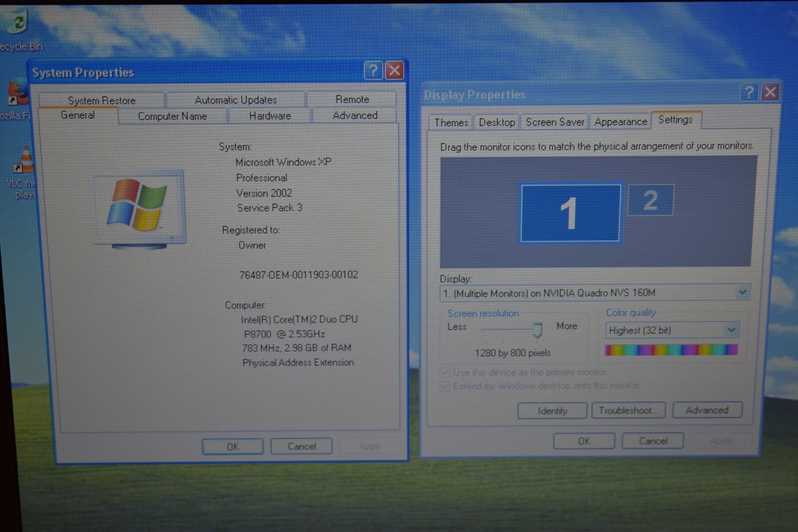
Task: Click the "Physical Address Extension" text
Action: 298,362
